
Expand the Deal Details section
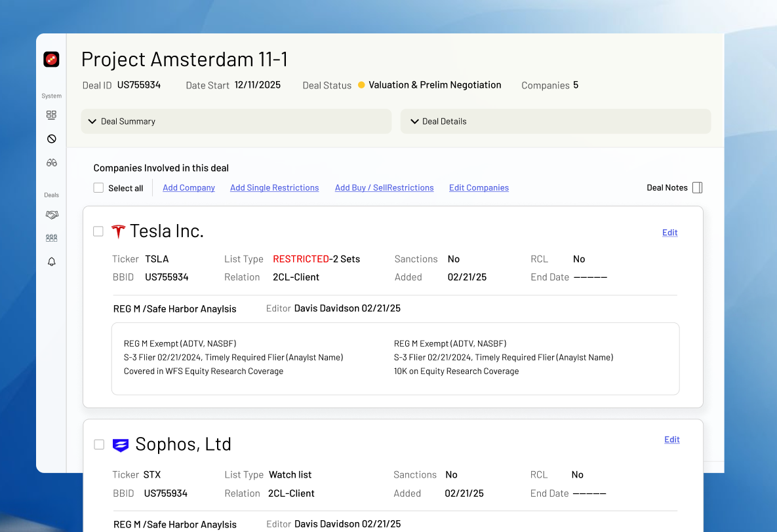point(555,121)
